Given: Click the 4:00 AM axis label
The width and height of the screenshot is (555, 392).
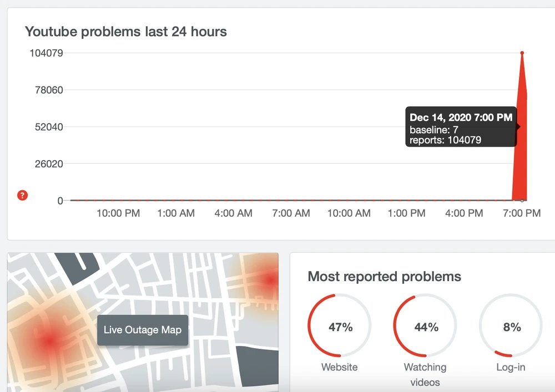Looking at the screenshot, I should [233, 213].
